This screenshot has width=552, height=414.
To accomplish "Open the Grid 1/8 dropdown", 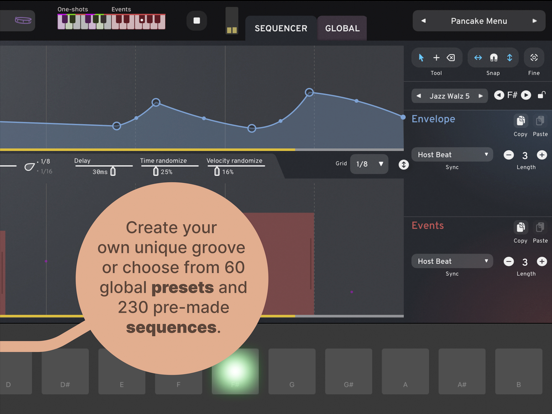I will click(x=369, y=164).
